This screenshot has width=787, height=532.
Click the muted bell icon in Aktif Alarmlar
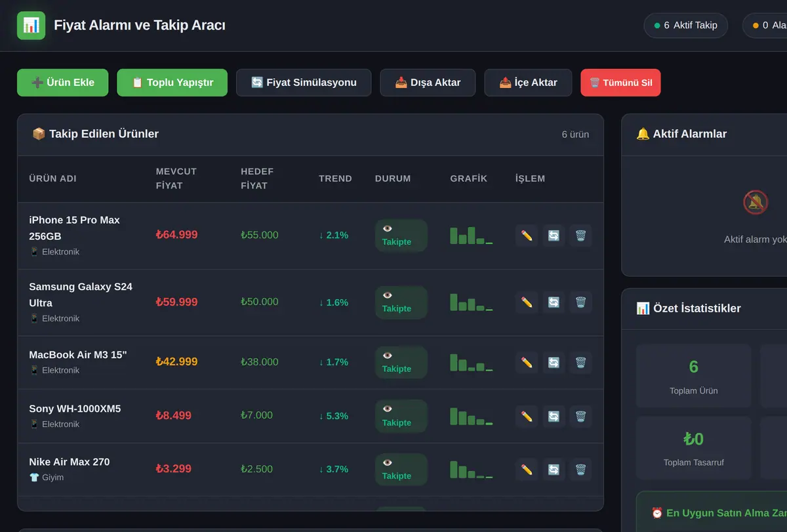tap(756, 202)
